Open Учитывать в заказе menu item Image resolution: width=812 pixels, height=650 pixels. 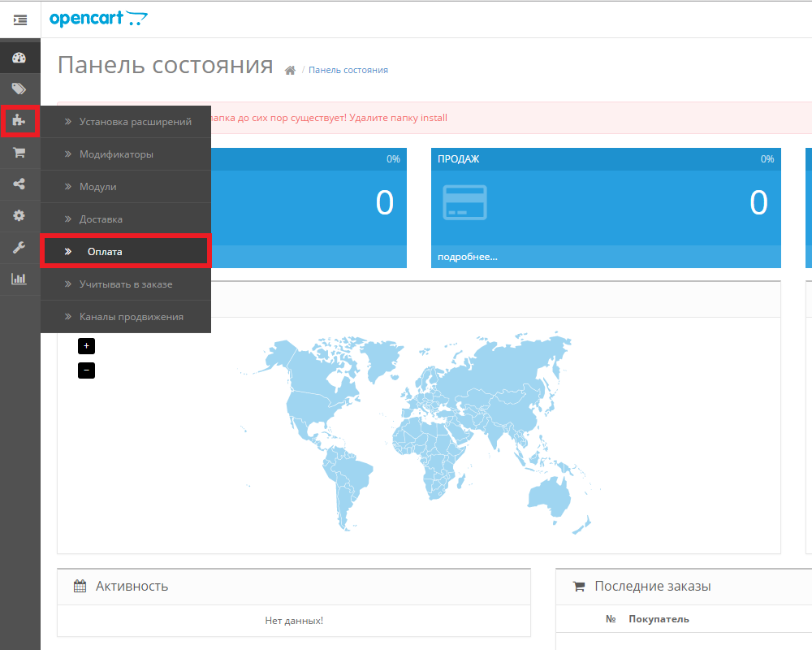tap(125, 284)
